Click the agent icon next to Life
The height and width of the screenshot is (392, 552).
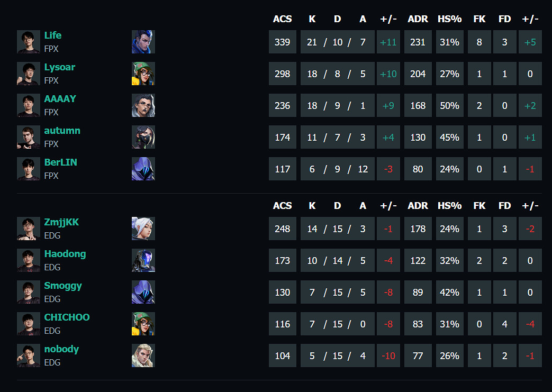click(x=143, y=42)
